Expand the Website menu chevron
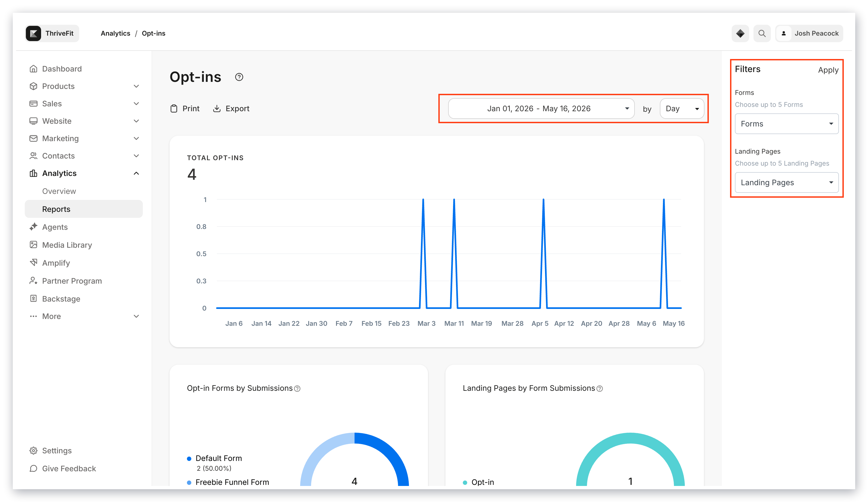 click(x=136, y=121)
